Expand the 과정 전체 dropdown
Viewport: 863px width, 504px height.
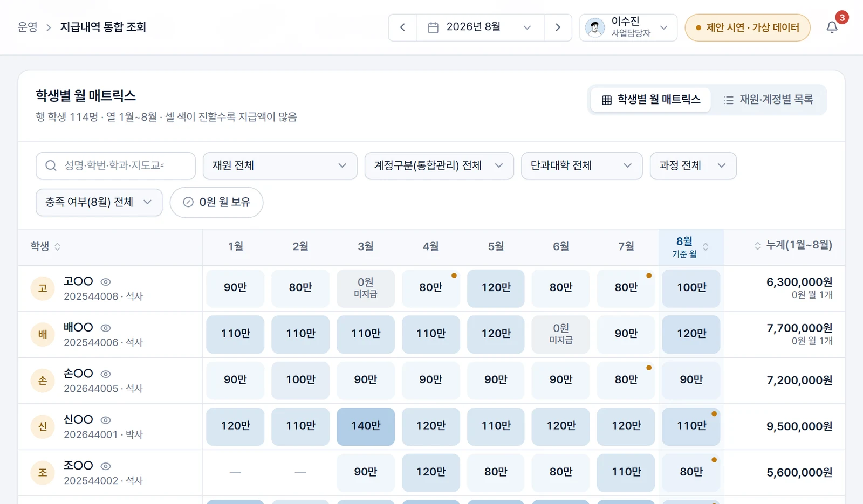(x=693, y=165)
